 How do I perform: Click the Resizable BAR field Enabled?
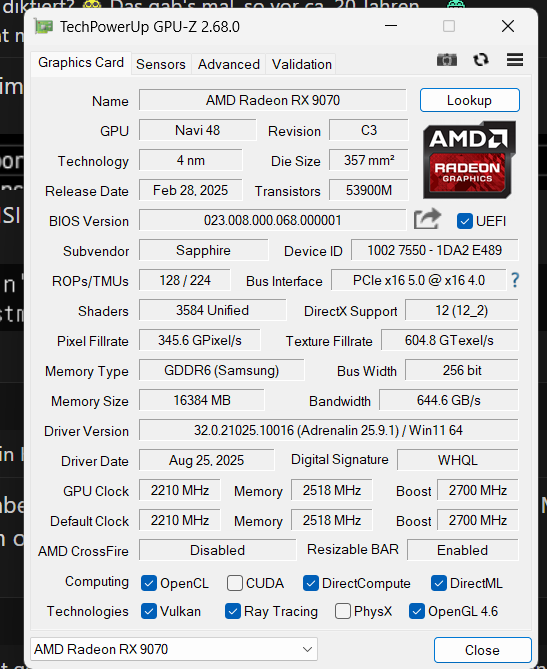pyautogui.click(x=463, y=550)
